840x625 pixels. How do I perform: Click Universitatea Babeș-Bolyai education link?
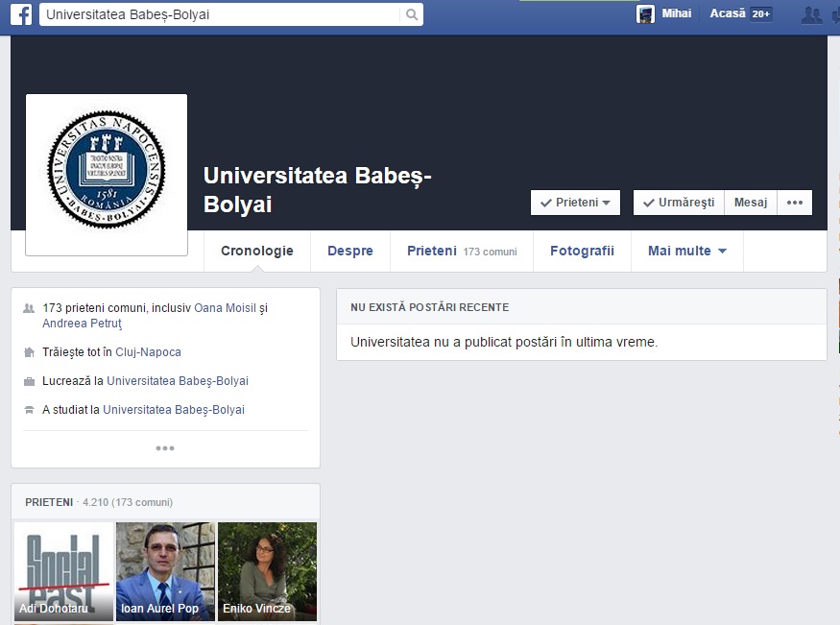(174, 410)
